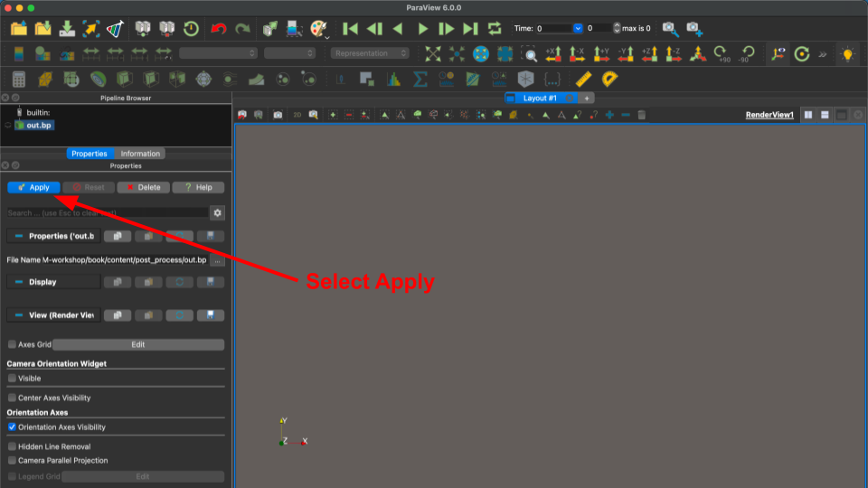Capture screenshot with camera icon in view toolbar
Image resolution: width=868 pixels, height=488 pixels.
click(278, 115)
